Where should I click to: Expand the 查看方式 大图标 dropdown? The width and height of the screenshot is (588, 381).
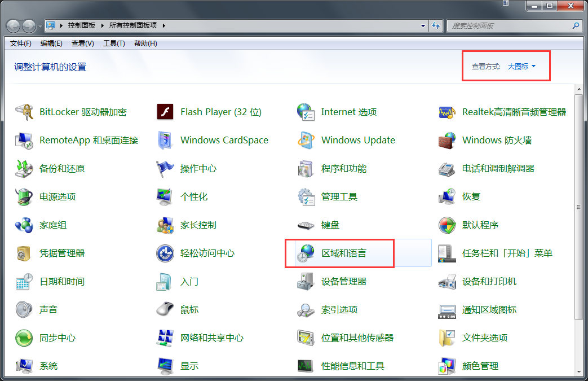[521, 67]
